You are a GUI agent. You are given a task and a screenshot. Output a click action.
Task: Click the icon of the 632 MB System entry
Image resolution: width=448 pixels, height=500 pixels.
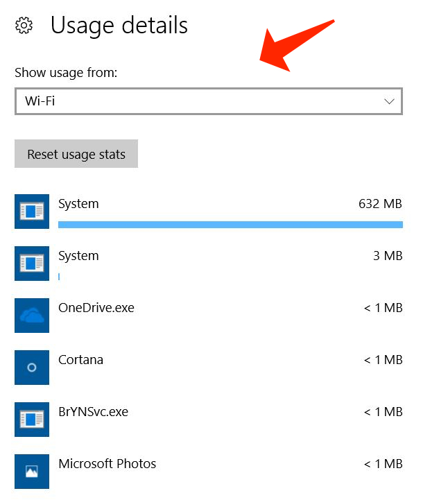click(32, 212)
